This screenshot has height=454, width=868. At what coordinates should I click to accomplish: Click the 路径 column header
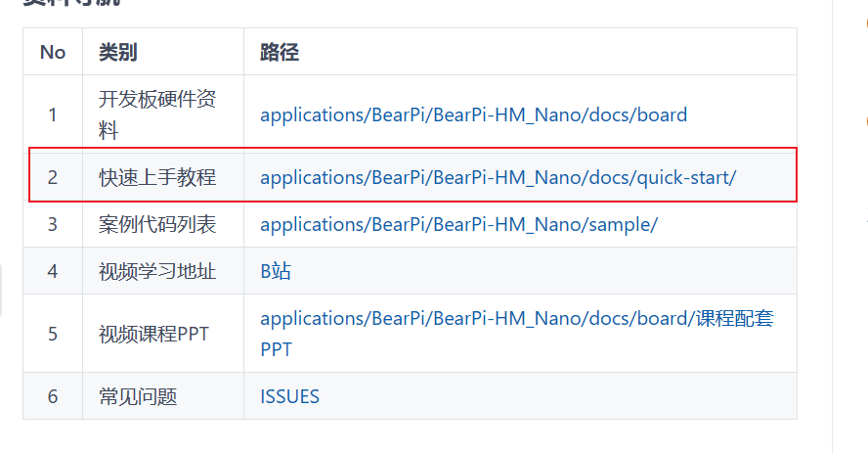279,52
